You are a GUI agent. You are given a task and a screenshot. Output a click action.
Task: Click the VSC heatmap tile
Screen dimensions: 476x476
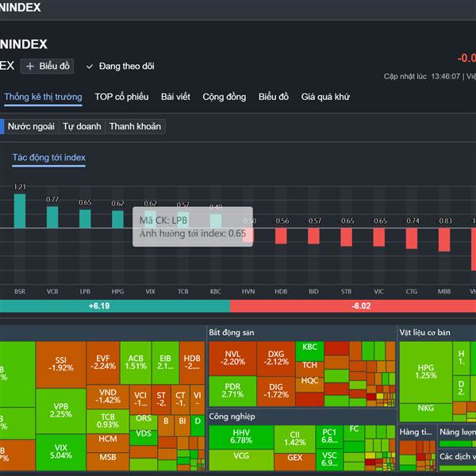coord(329,459)
